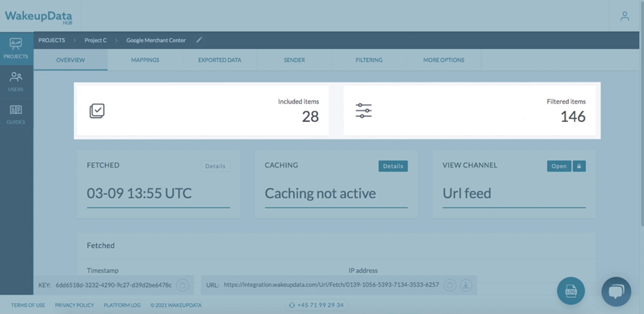Click PROJECTS in the breadcrumb
Screen dimensions: 644x314
click(x=52, y=40)
